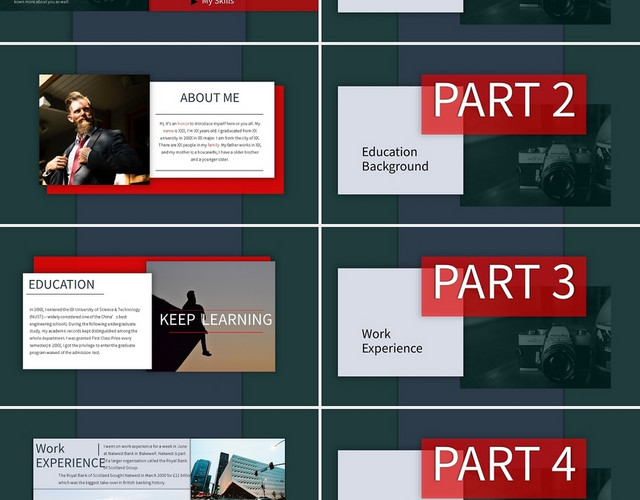Click the KEEP LEARNING caption
The image size is (640, 500).
click(x=216, y=320)
